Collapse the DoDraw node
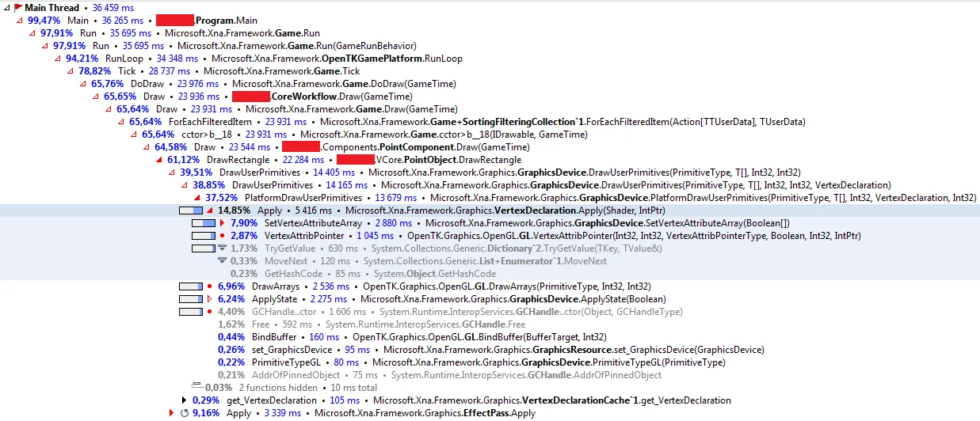The image size is (980, 421). pyautogui.click(x=83, y=84)
